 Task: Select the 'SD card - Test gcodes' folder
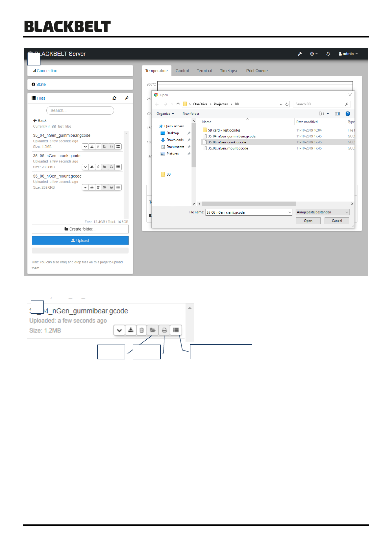[222, 130]
